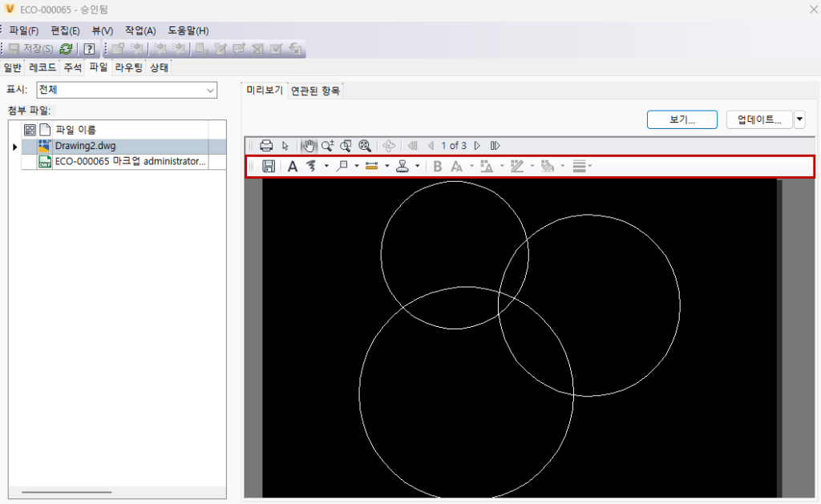Select the ECO-000065 마크업 administrator file row
The image size is (821, 504).
(123, 162)
